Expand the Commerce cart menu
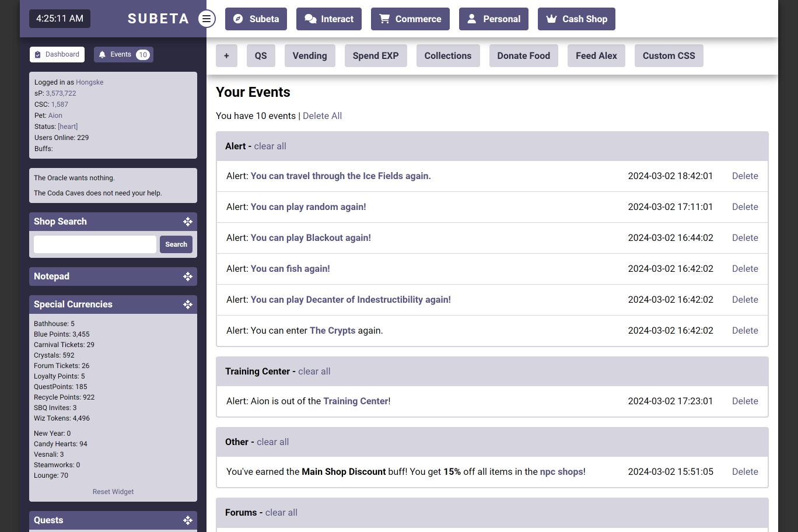 click(410, 19)
